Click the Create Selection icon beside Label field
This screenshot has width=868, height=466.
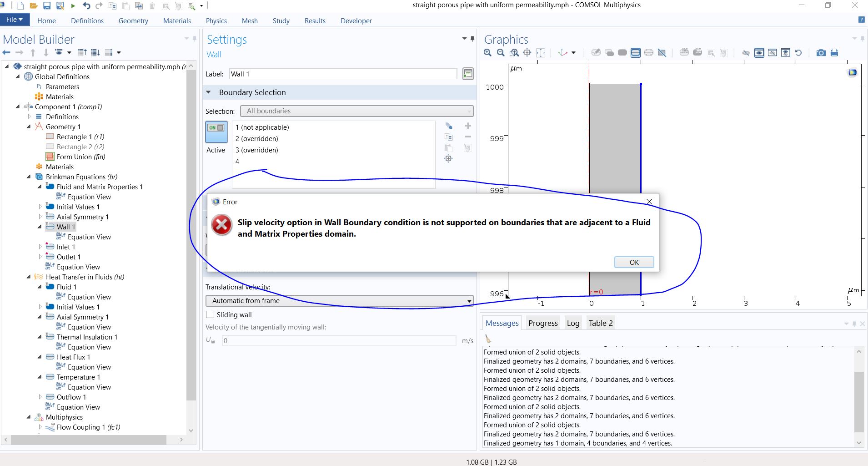point(468,74)
